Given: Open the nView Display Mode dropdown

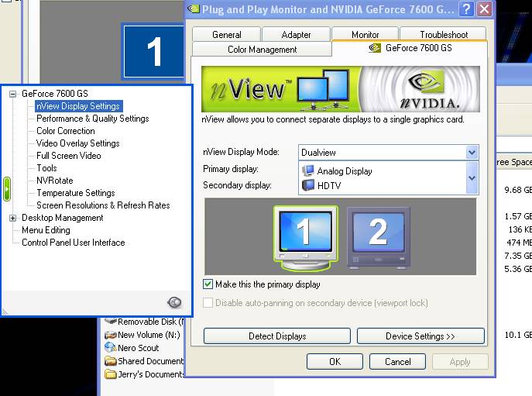Looking at the screenshot, I should pos(472,152).
